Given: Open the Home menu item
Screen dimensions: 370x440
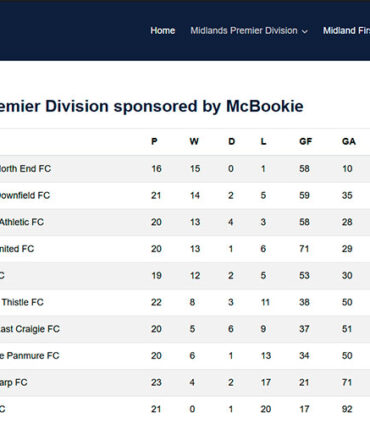Looking at the screenshot, I should [163, 31].
